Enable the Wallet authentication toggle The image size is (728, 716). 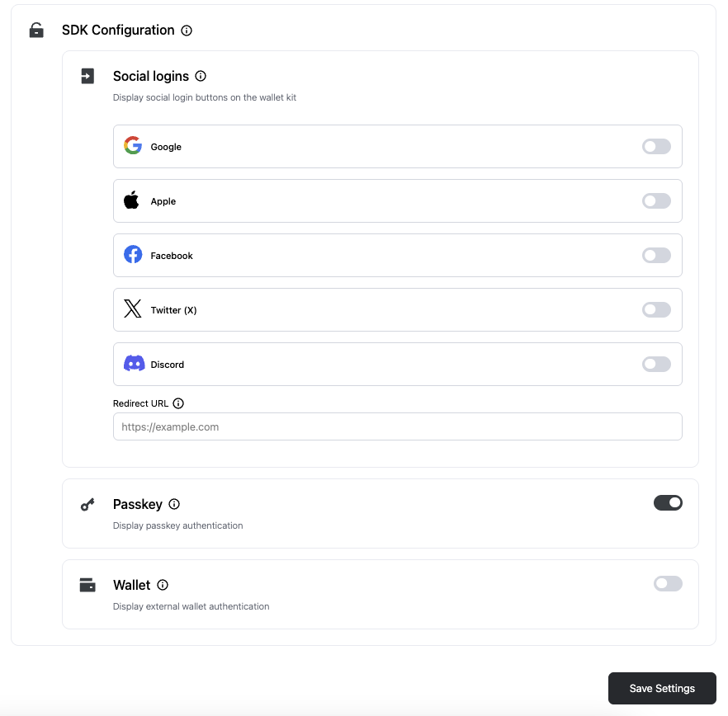(668, 583)
